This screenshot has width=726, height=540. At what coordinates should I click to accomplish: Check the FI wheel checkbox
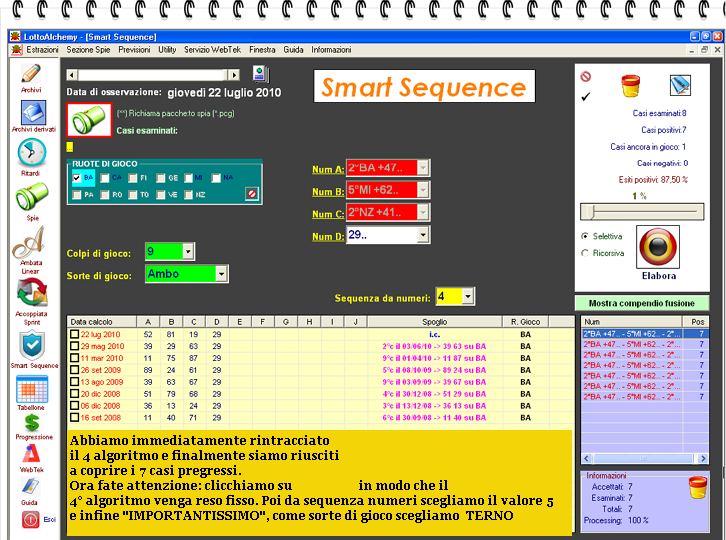[x=133, y=178]
